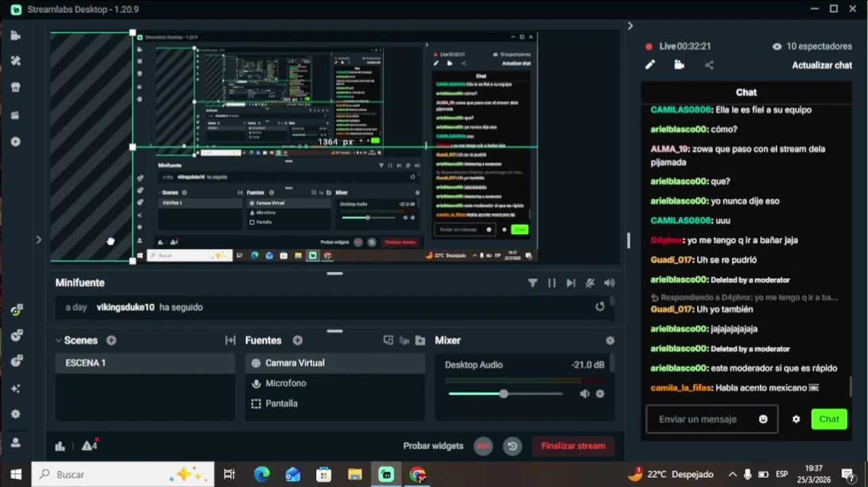Select ESCENA 1 scene
The width and height of the screenshot is (868, 487).
145,363
